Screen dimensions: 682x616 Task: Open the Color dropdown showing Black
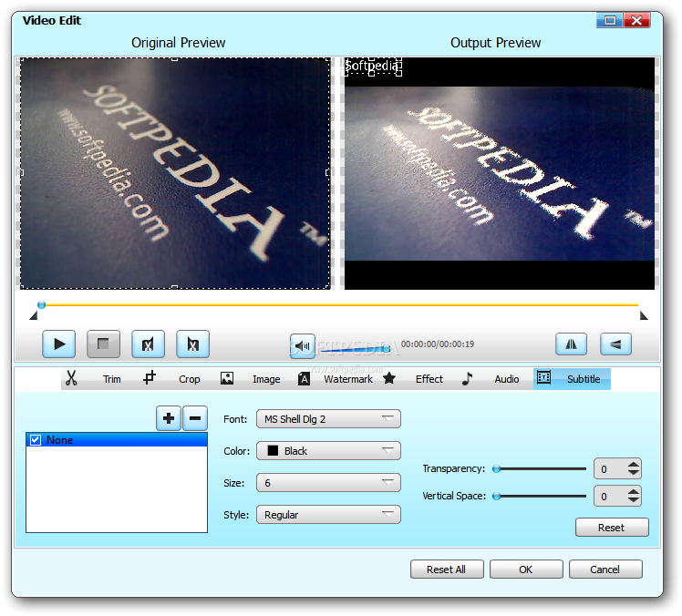328,451
